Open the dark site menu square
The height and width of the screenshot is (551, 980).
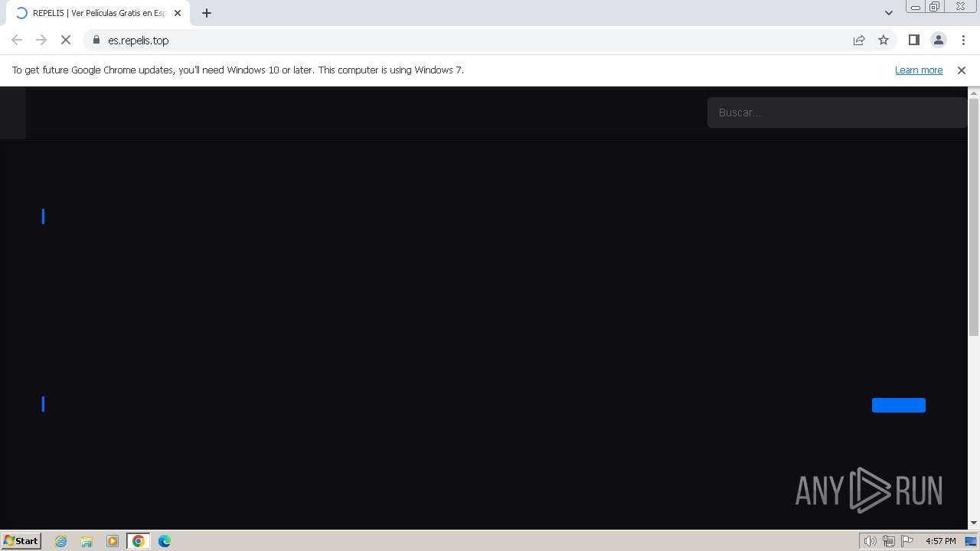tap(13, 112)
